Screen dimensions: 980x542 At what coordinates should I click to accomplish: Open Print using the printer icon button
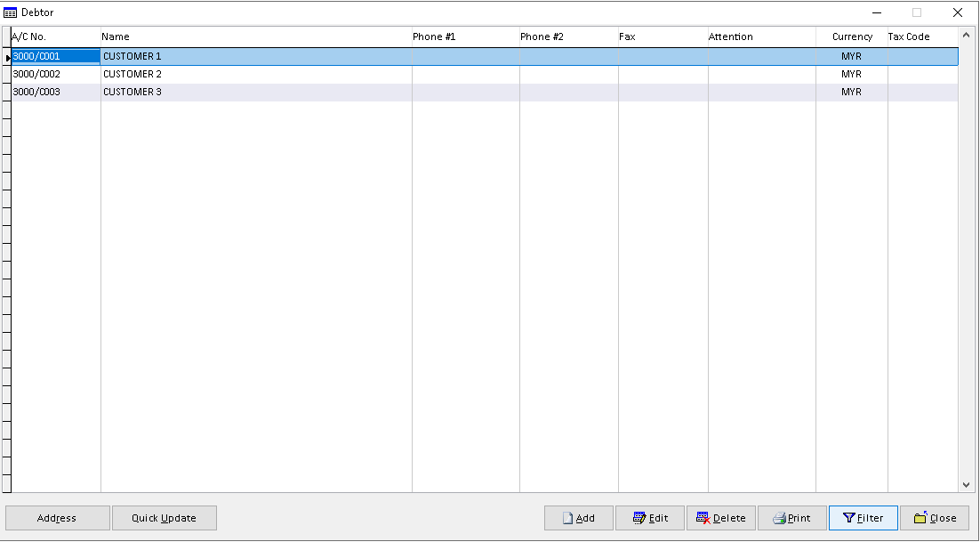[x=791, y=518]
